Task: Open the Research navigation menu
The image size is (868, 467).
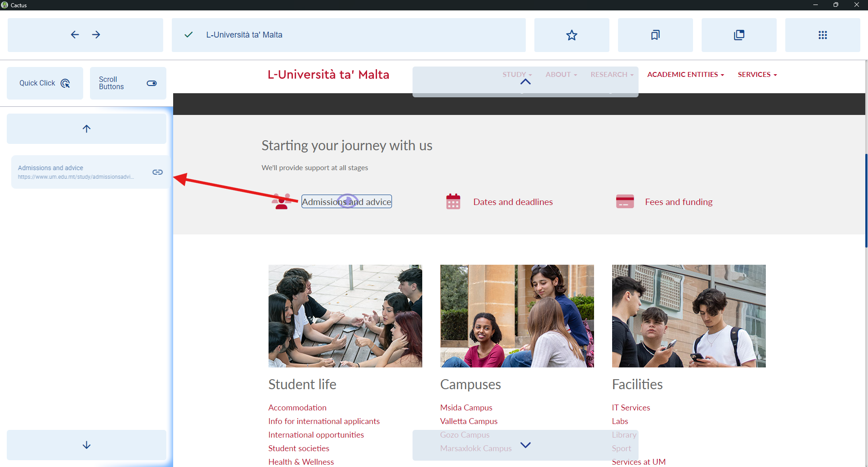Action: click(x=612, y=75)
